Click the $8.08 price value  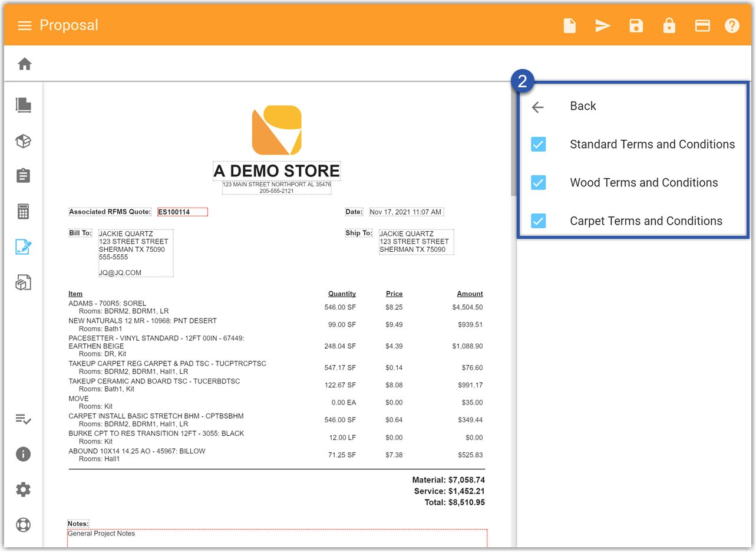(x=394, y=385)
